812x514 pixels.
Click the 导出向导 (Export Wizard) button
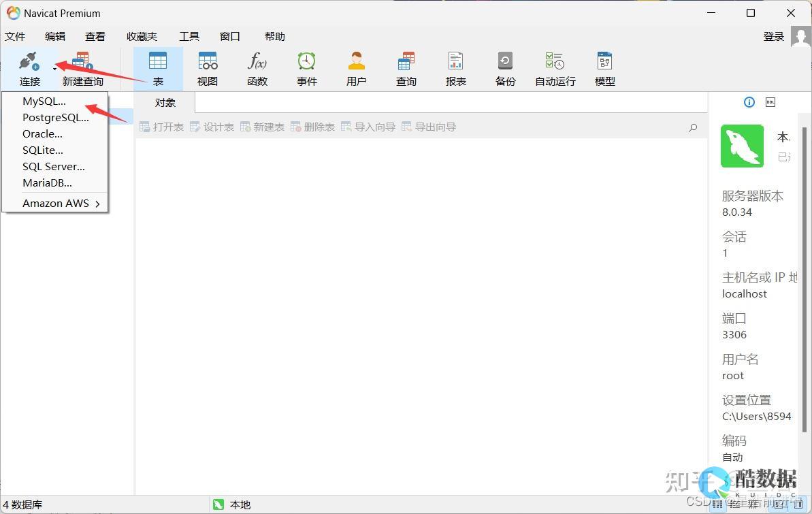[x=428, y=127]
